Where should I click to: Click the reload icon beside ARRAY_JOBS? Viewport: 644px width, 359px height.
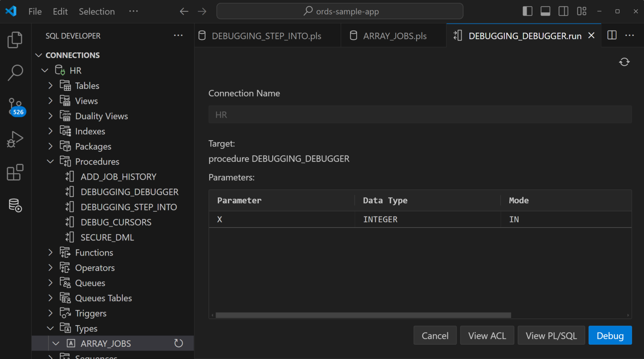point(179,343)
